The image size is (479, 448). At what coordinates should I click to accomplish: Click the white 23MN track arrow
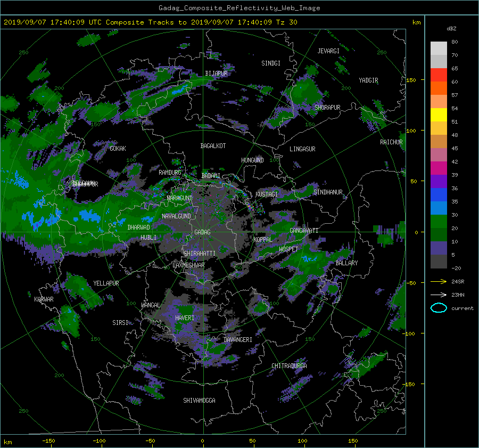coord(439,295)
